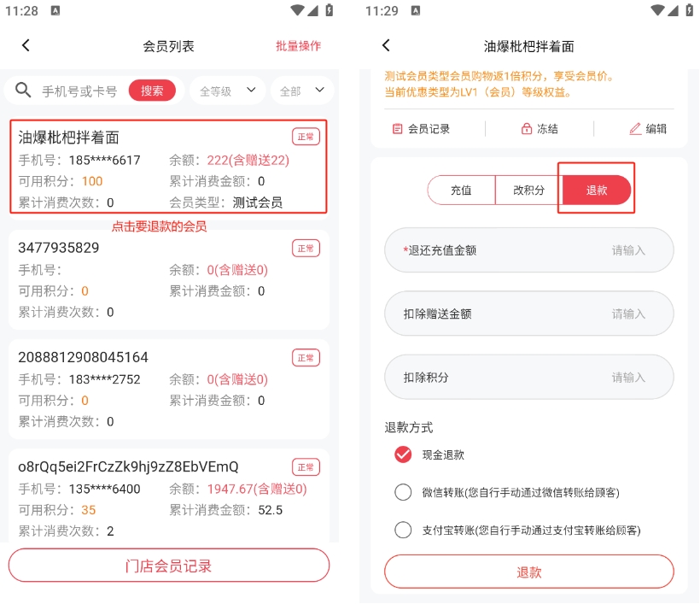Tap the back arrow on member list
The image size is (700, 604).
click(26, 46)
